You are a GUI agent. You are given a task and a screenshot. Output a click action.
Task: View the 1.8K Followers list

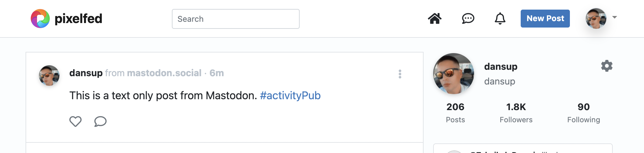coord(516,113)
